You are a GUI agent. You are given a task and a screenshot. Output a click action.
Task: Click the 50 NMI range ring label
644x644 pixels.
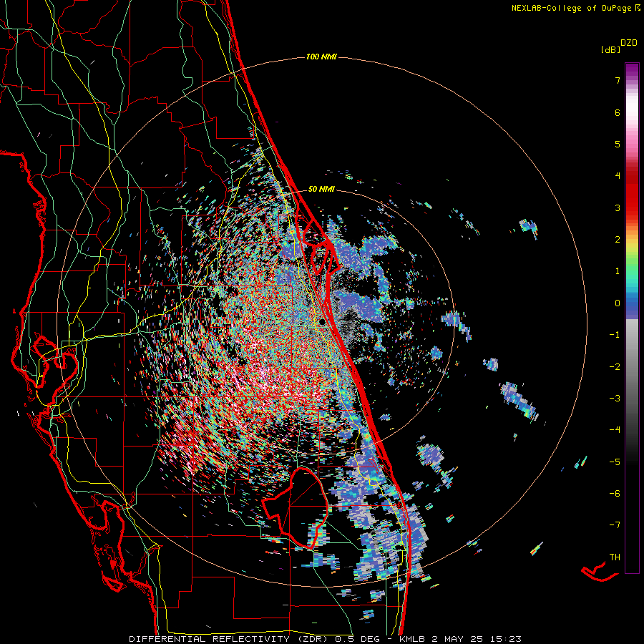tap(321, 189)
